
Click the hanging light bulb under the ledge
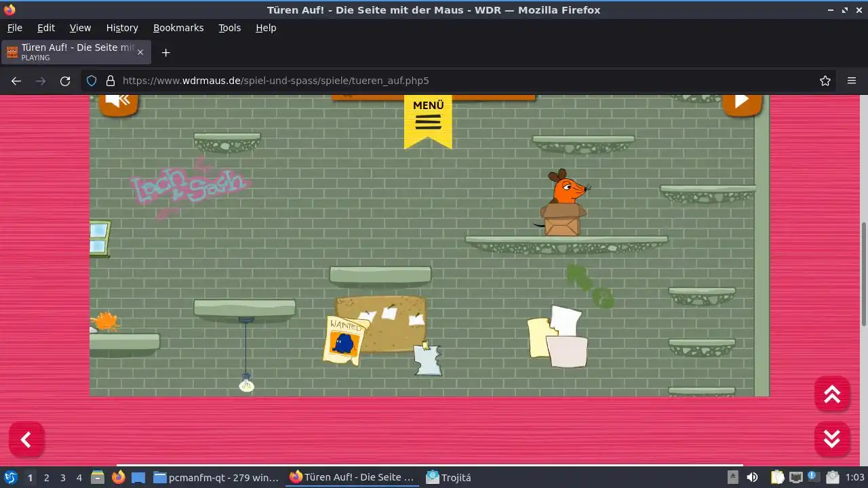[246, 382]
